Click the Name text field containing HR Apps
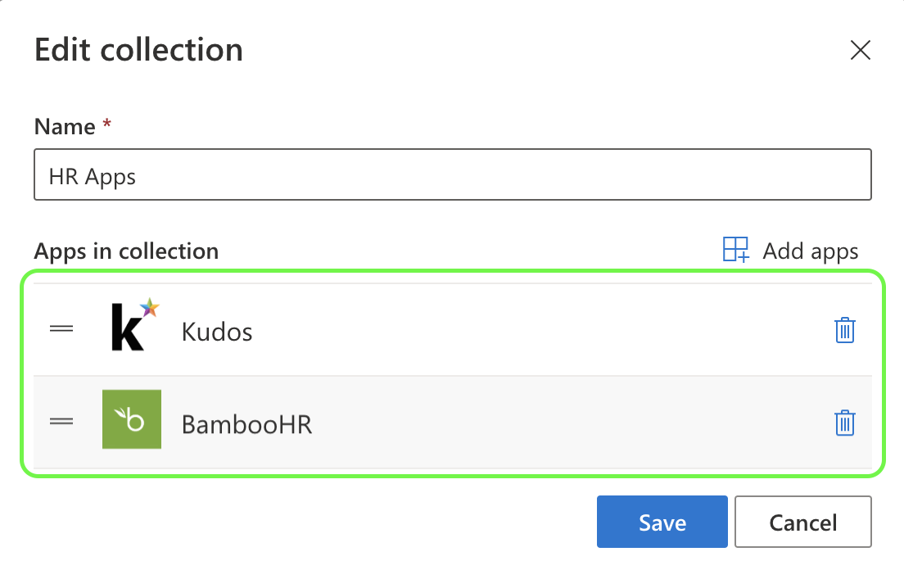This screenshot has width=904, height=588. [x=452, y=174]
